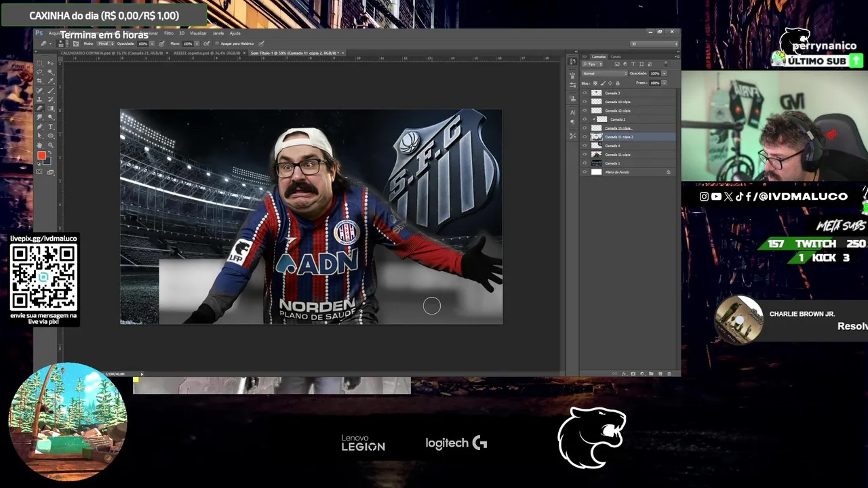This screenshot has height=488, width=868.
Task: Hide the Camada 11 cópia 2 layer
Action: pyautogui.click(x=585, y=137)
